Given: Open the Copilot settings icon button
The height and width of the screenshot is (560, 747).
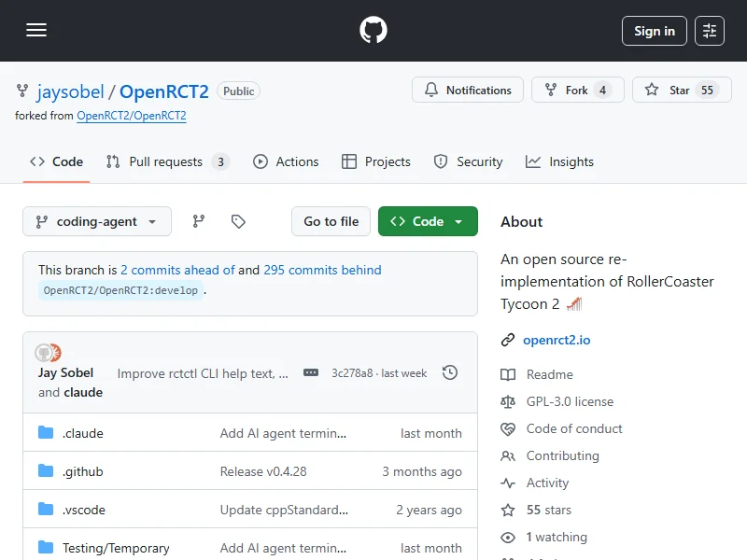Looking at the screenshot, I should (x=710, y=31).
